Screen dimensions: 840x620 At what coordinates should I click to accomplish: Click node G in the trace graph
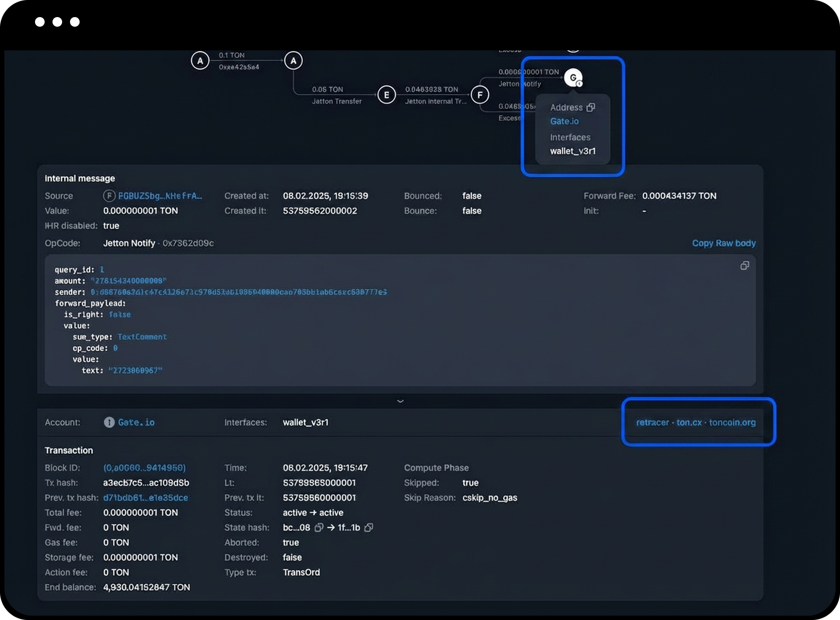(x=573, y=77)
